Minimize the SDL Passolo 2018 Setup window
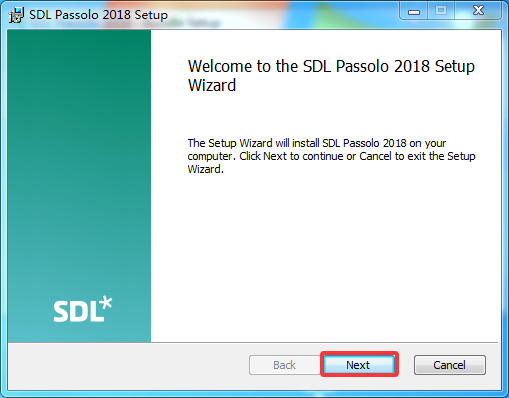This screenshot has height=398, width=509. coord(414,12)
